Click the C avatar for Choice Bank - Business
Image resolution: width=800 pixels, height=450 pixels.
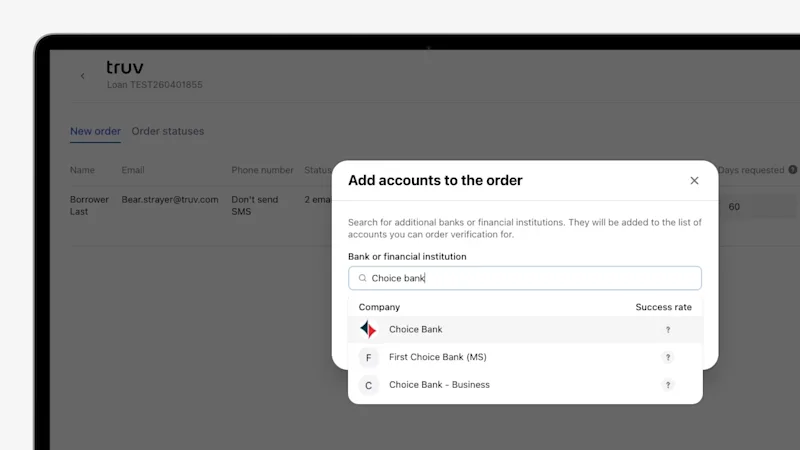(368, 385)
